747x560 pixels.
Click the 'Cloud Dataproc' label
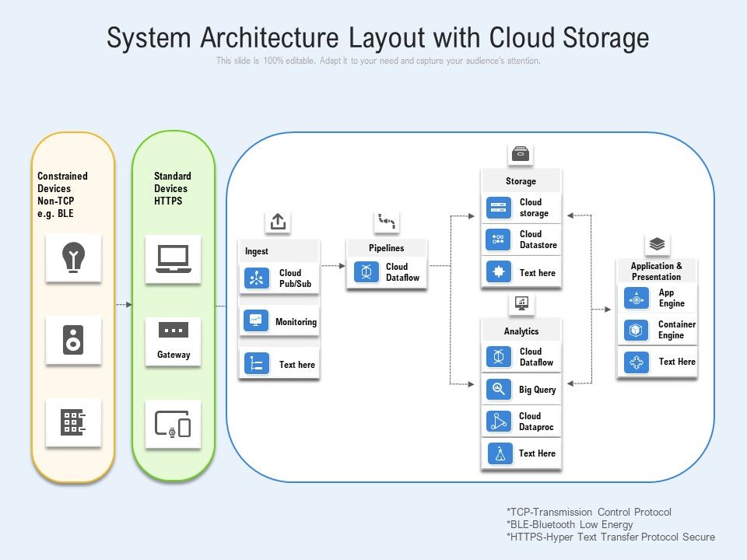[536, 422]
